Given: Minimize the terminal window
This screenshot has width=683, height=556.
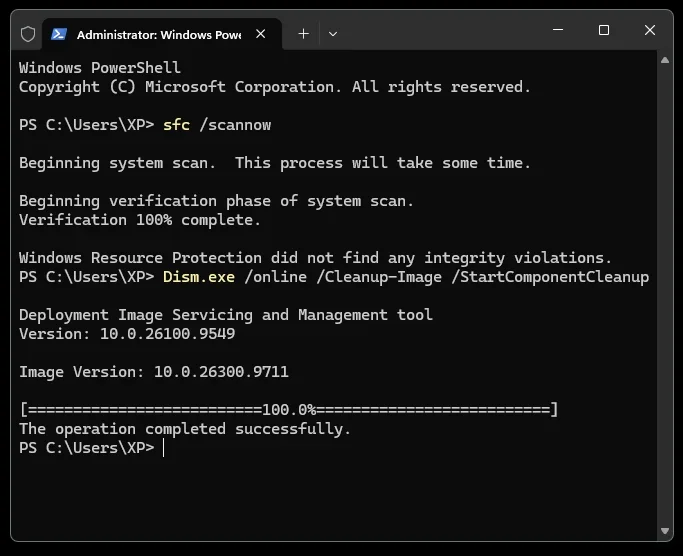Looking at the screenshot, I should point(558,30).
